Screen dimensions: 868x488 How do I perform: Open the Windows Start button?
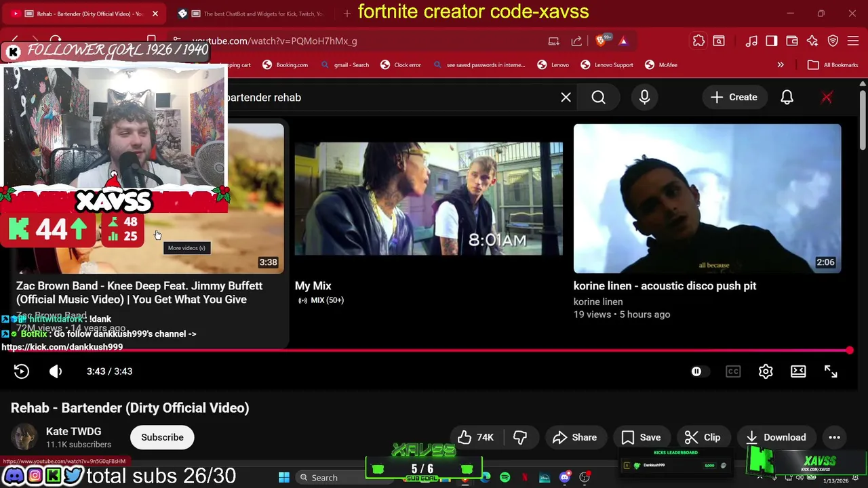284,478
